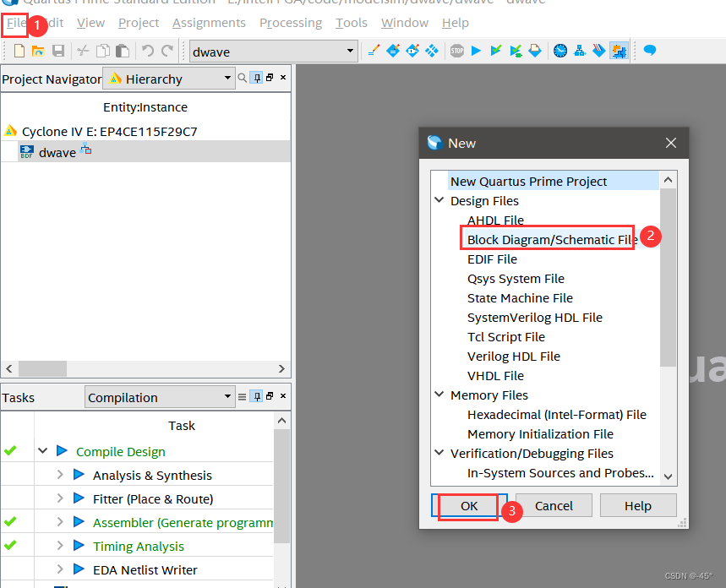Collapse the Memory Files category
The height and width of the screenshot is (588, 726).
439,395
